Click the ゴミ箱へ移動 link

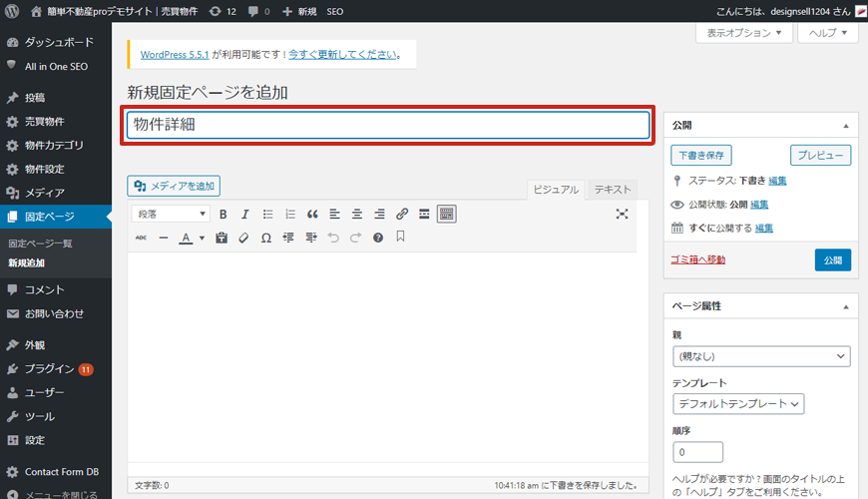[698, 259]
